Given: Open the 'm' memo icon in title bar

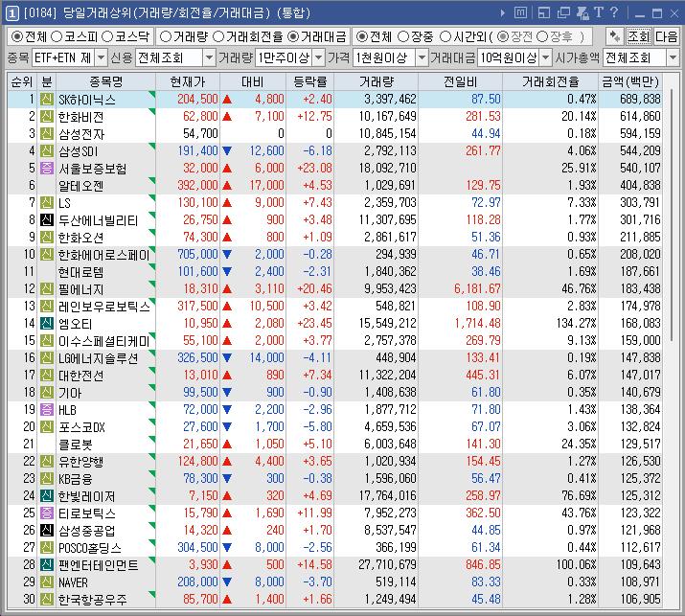Looking at the screenshot, I should (x=521, y=13).
